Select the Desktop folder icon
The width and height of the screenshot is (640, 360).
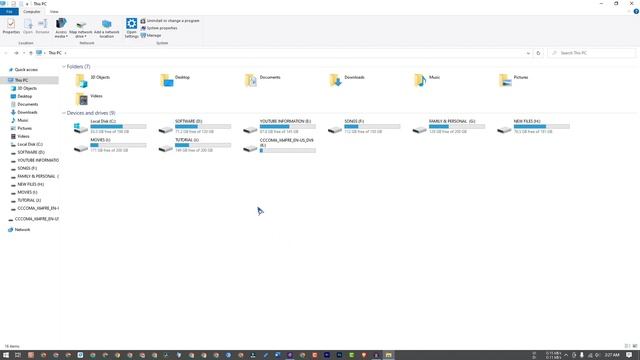[x=167, y=80]
